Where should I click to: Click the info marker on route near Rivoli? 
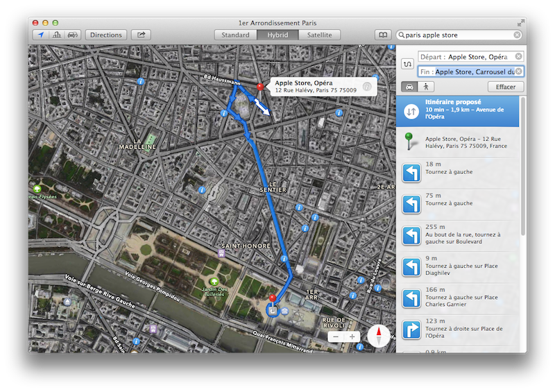284,259
